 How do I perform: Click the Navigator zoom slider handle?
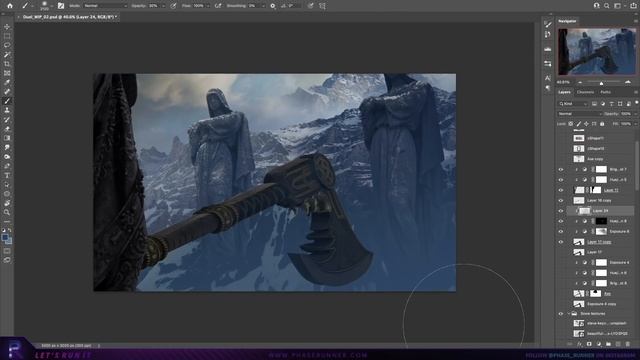point(601,83)
